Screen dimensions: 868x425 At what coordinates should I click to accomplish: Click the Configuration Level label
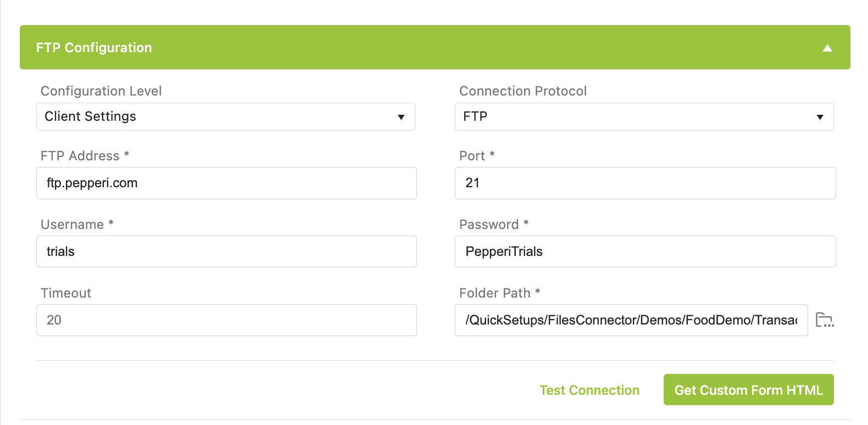coord(101,91)
